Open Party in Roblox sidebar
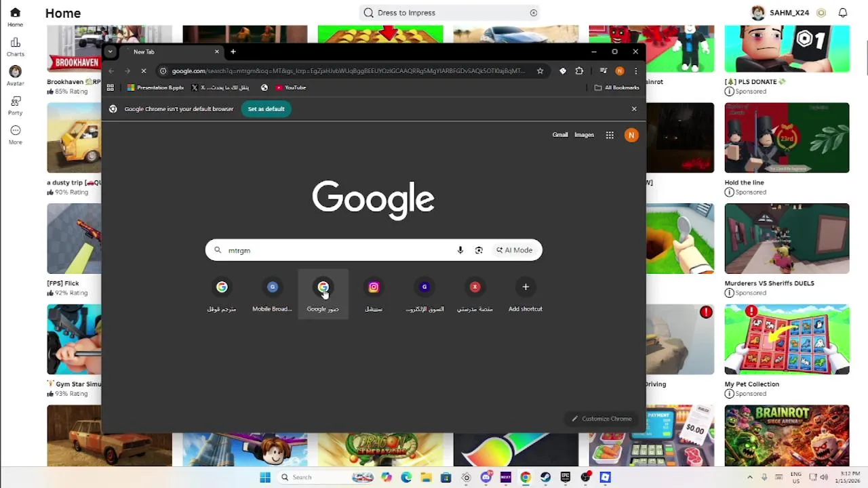This screenshot has height=488, width=868. pos(15,106)
